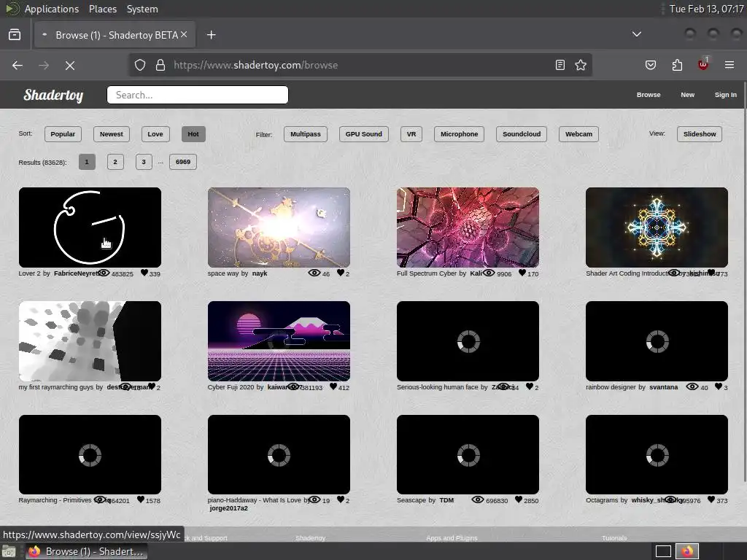Enable the Webcam filter
The height and width of the screenshot is (560, 747).
[x=578, y=134]
